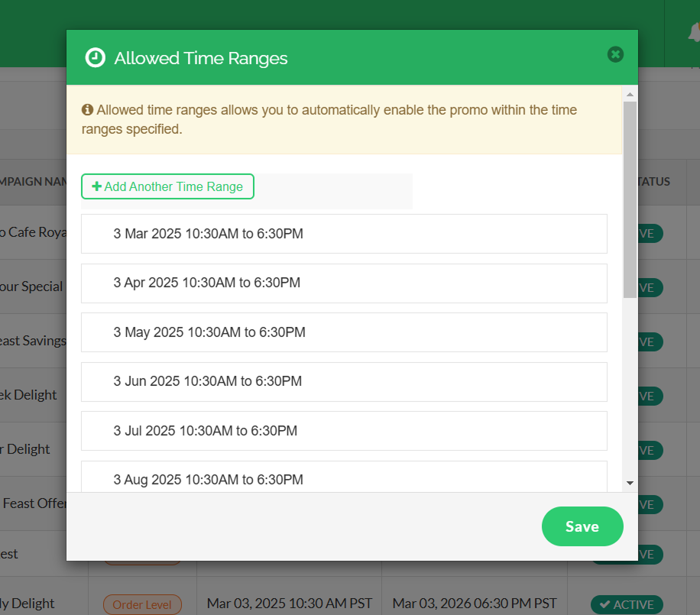Click the Mar 03, 2025 10:30 AM start date
Viewport: 700px width, 615px height.
[289, 604]
